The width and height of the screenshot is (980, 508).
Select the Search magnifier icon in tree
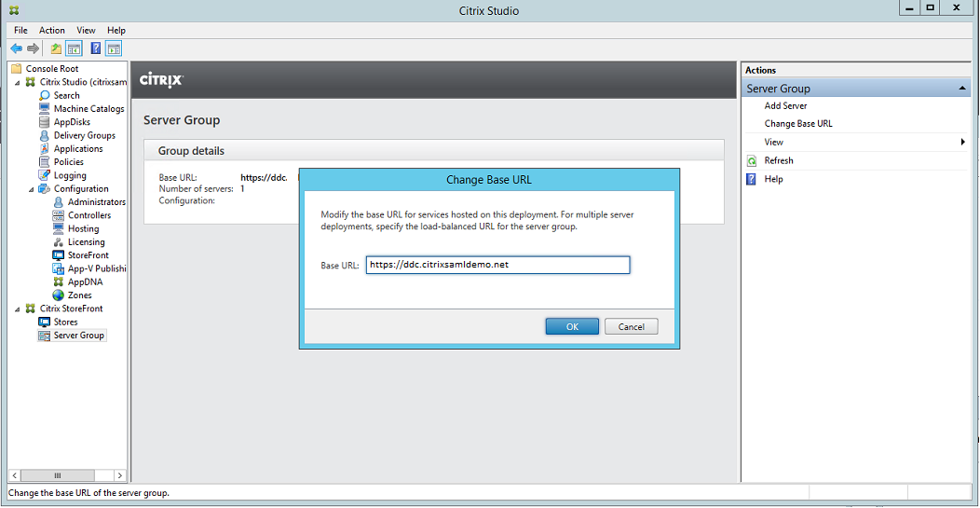coord(45,95)
